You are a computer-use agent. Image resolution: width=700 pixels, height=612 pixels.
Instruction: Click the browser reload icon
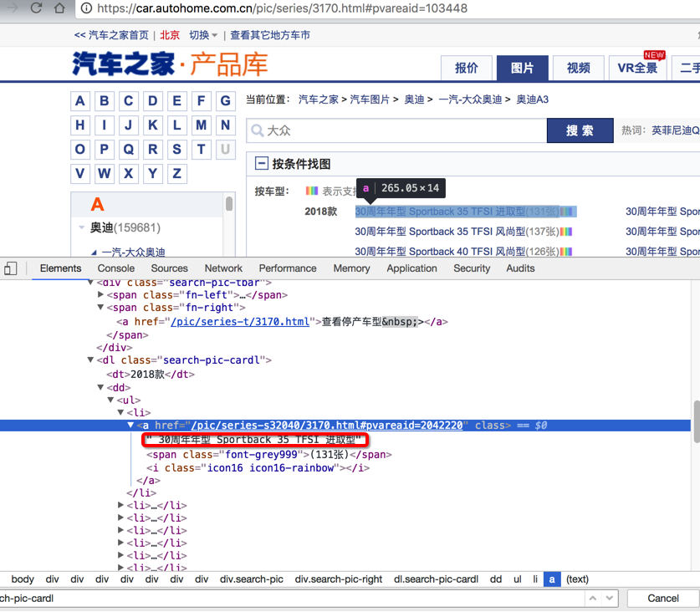pos(36,8)
